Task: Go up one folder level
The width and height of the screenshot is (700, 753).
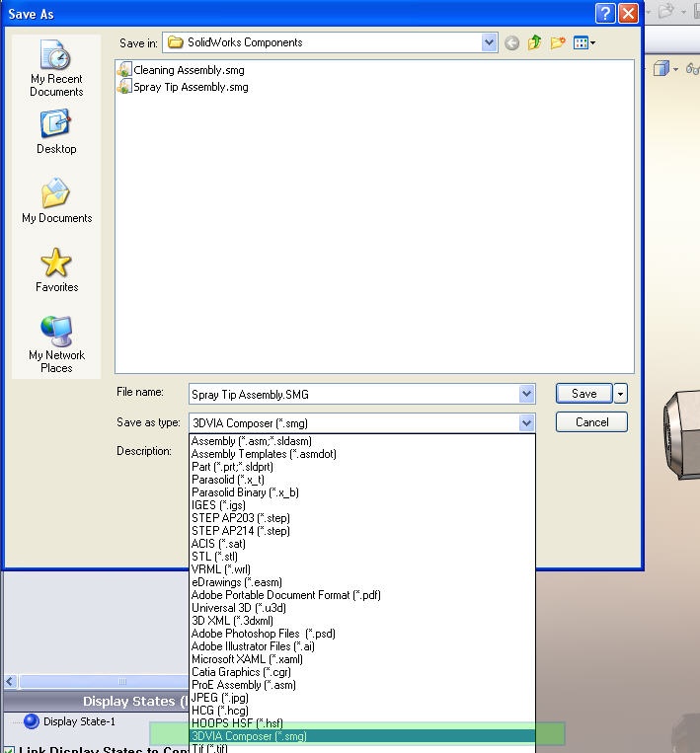Action: [x=534, y=42]
